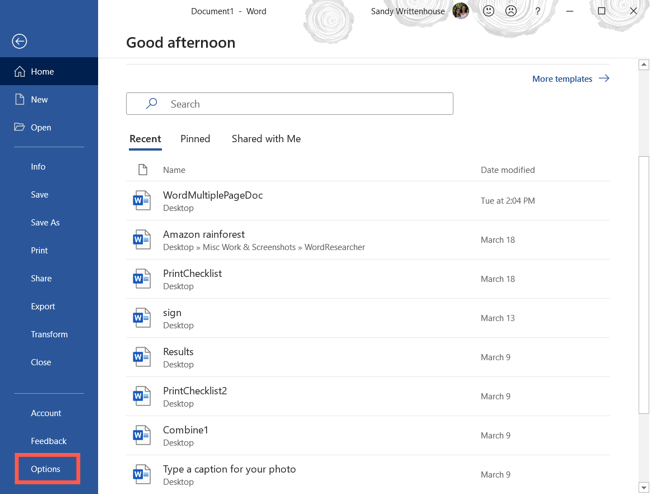Open the Amazon rainforest file name
The width and height of the screenshot is (650, 494).
pos(204,234)
